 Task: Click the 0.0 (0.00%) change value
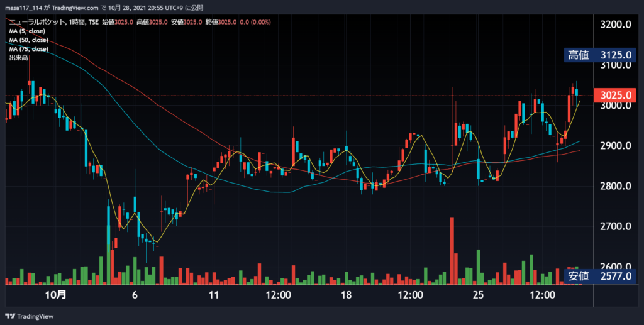255,22
